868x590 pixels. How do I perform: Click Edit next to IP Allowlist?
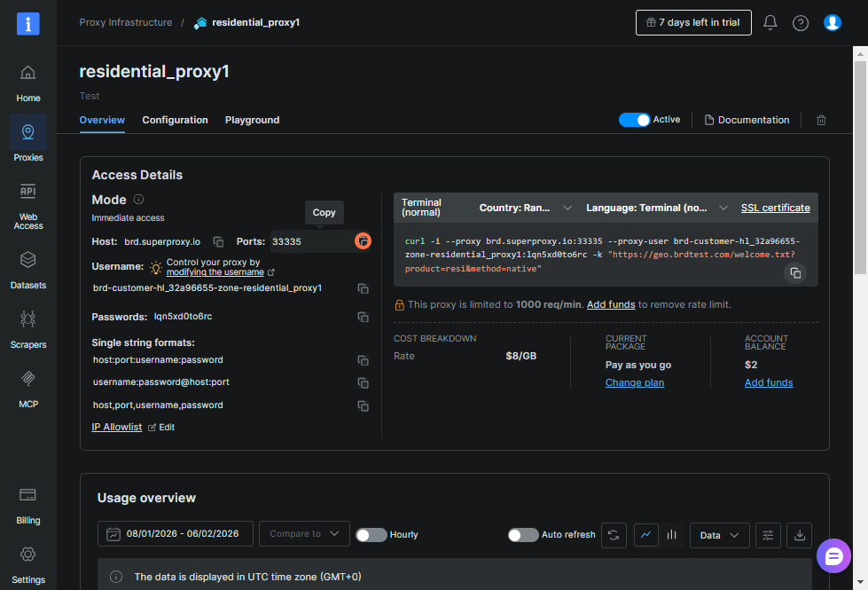click(x=161, y=427)
